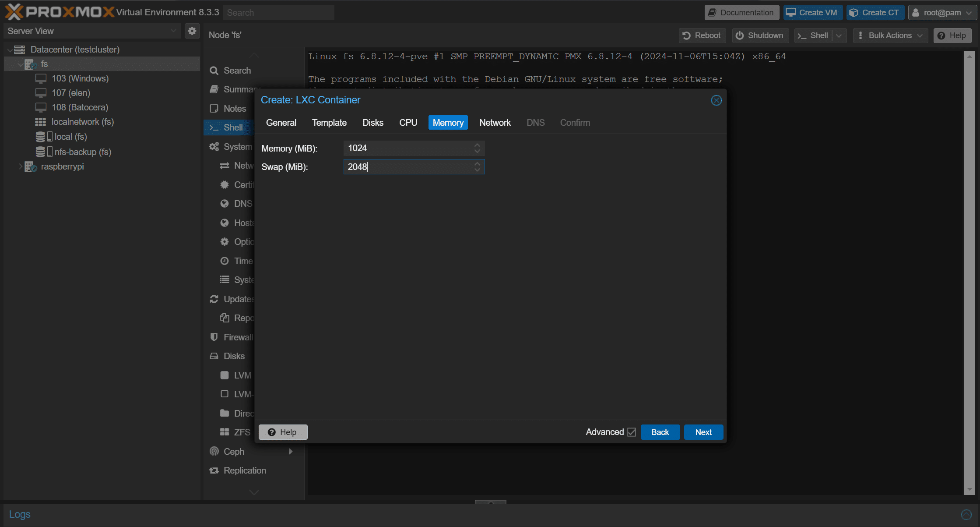Click the down chevron under node menu
This screenshot has height=527, width=980.
(254, 492)
